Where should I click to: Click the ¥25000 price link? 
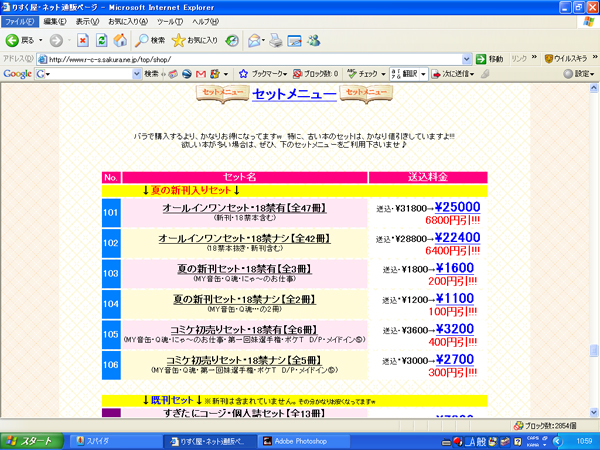click(x=457, y=207)
